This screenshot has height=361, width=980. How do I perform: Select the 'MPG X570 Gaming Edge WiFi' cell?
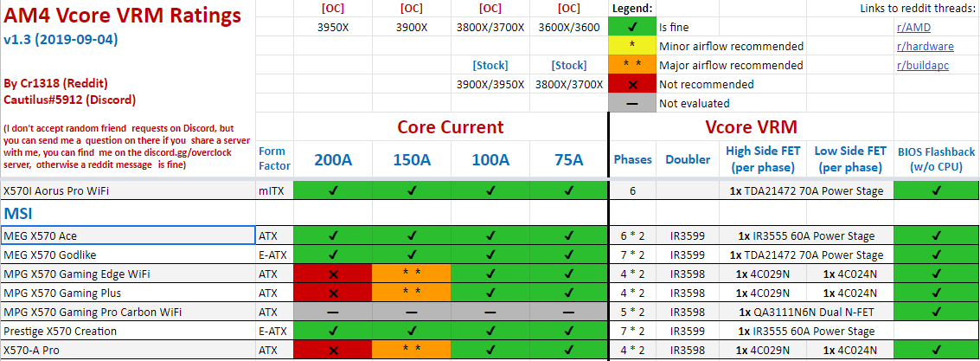127,274
